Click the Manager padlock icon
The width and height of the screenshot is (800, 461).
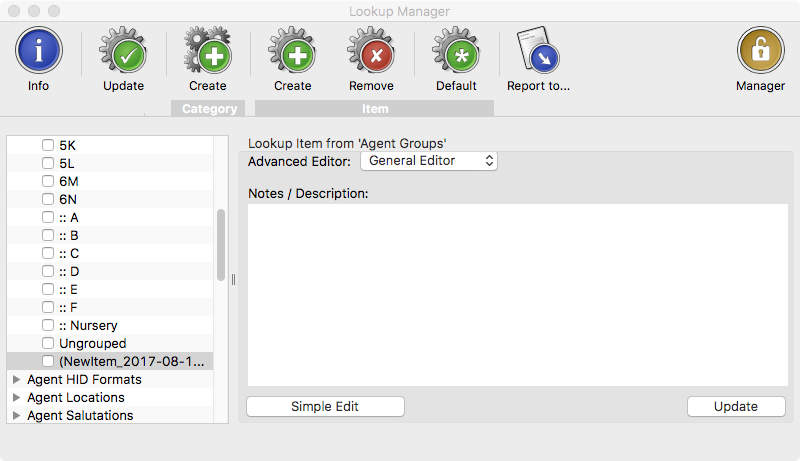(x=760, y=50)
